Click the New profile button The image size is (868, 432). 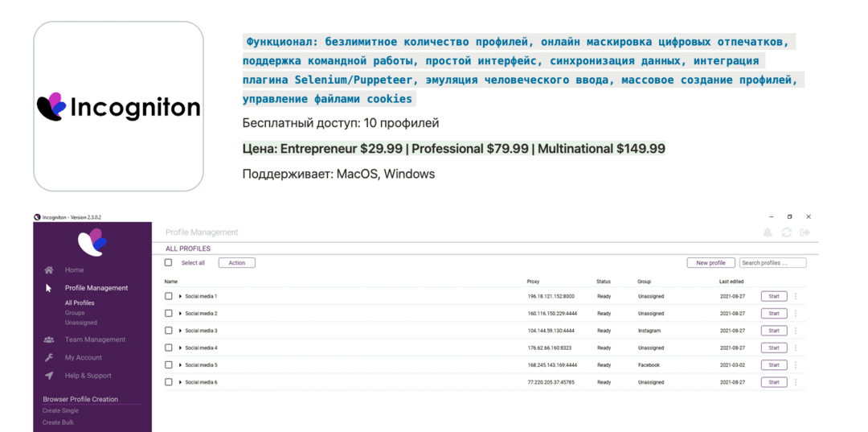[x=710, y=263]
